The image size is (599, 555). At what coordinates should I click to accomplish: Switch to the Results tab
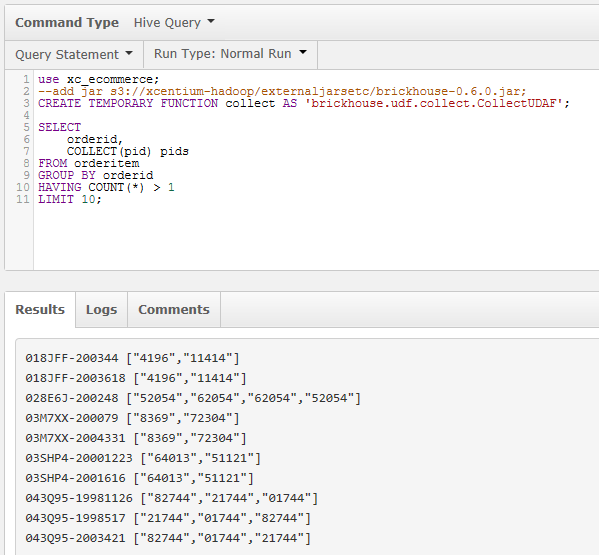coord(40,309)
